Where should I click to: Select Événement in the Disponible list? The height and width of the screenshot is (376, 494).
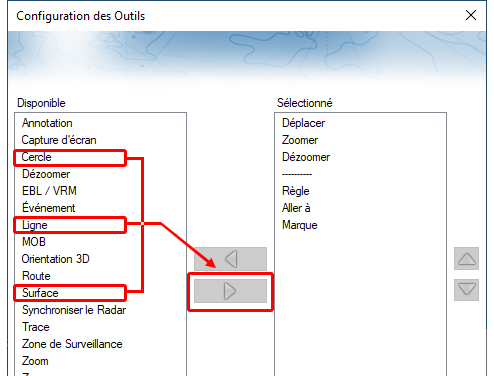pos(48,208)
